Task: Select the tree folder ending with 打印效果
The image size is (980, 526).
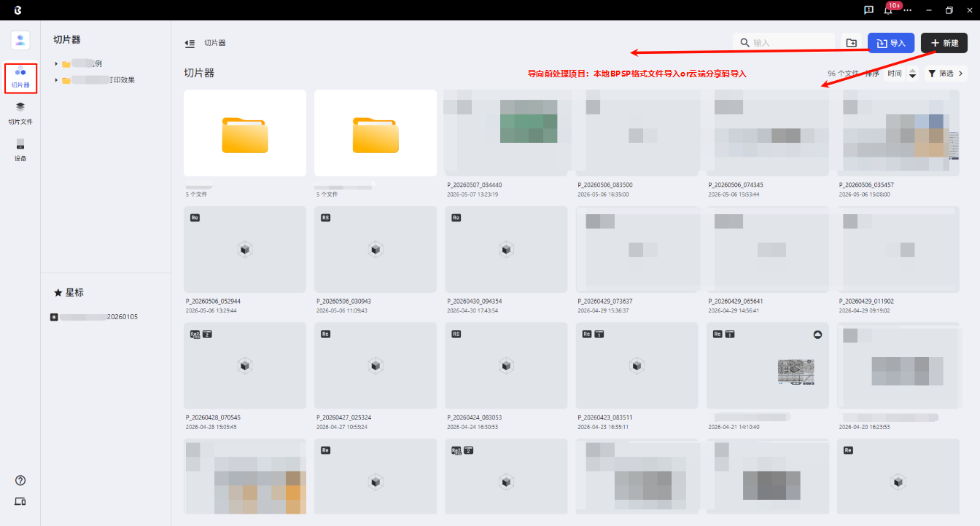Action: click(x=98, y=80)
